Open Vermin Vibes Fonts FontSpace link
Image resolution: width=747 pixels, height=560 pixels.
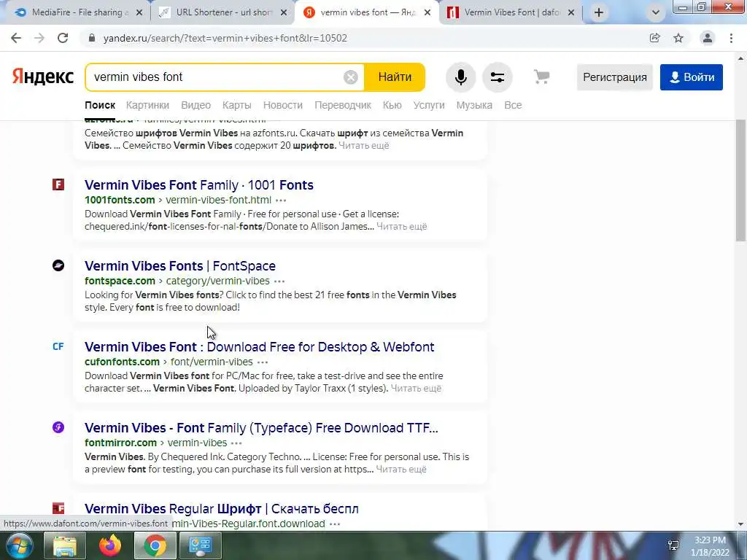180,265
